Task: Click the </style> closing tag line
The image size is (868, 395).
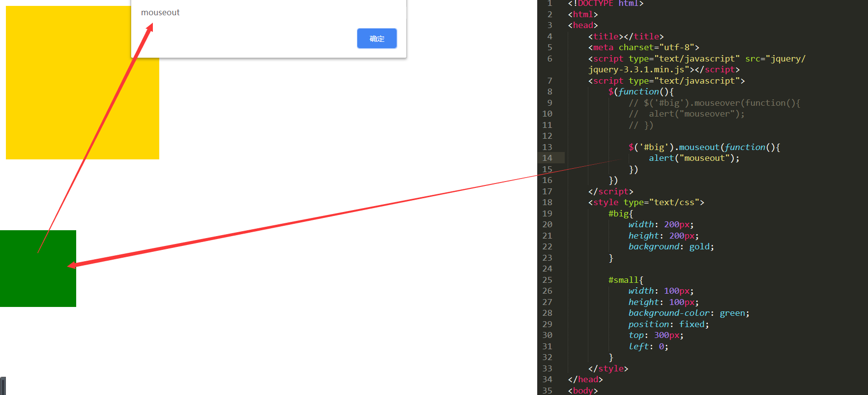Action: 608,368
